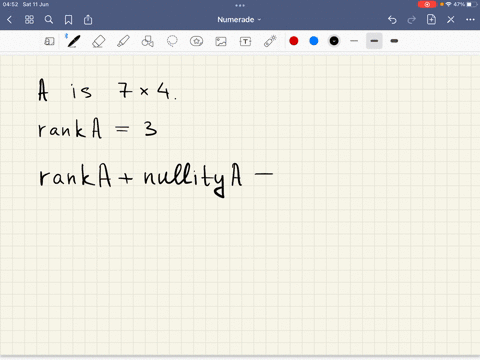Toggle the read-only mode icon
480x360 pixels.
pos(49,41)
